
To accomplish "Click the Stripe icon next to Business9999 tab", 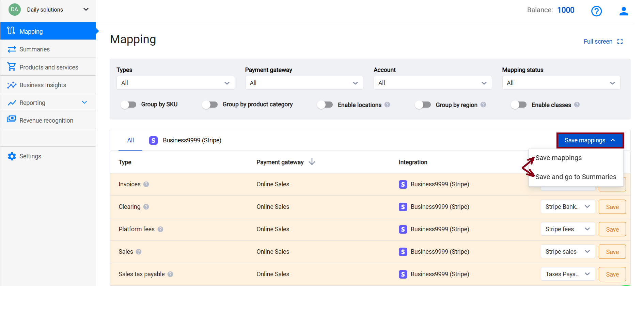I will point(153,140).
